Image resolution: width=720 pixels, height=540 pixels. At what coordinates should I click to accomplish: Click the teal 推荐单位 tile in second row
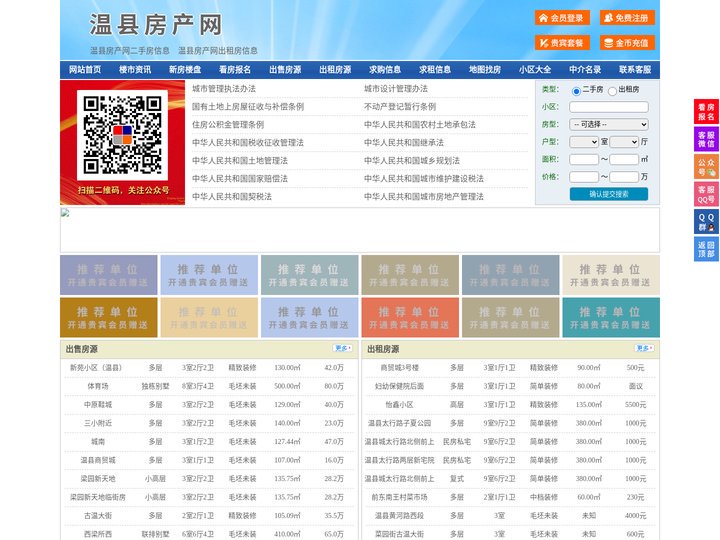tap(611, 317)
